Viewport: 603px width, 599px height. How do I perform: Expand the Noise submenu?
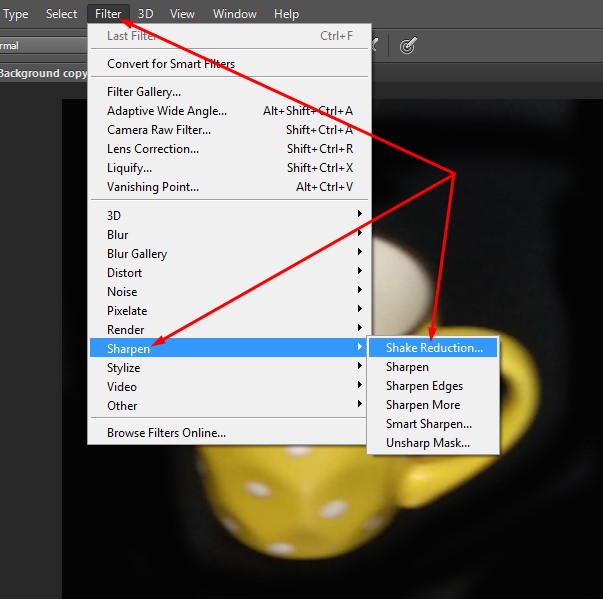[230, 291]
